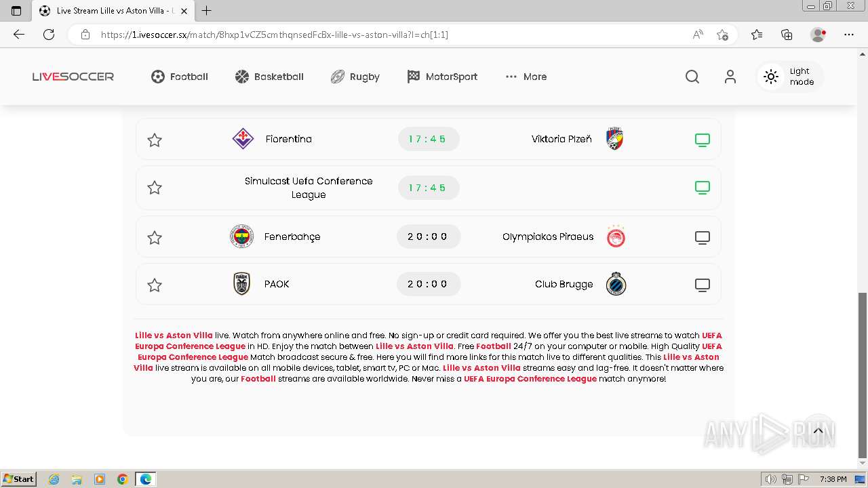868x488 pixels.
Task: Click the 17:45 time for the Simulcast row
Action: point(429,188)
